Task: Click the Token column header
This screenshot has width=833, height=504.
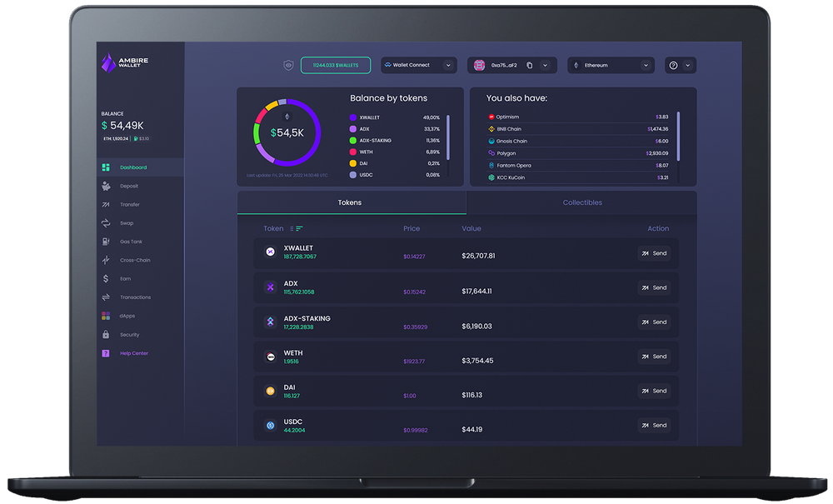Action: tap(273, 228)
